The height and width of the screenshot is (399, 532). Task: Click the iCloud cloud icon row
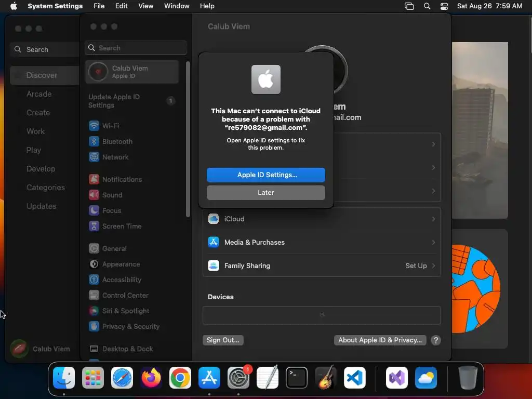[x=322, y=219]
